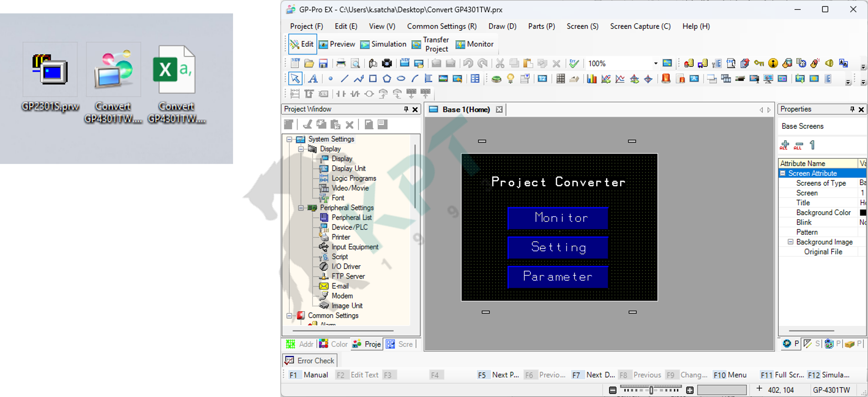
Task: Select the Table drawing tool
Action: pos(475,79)
